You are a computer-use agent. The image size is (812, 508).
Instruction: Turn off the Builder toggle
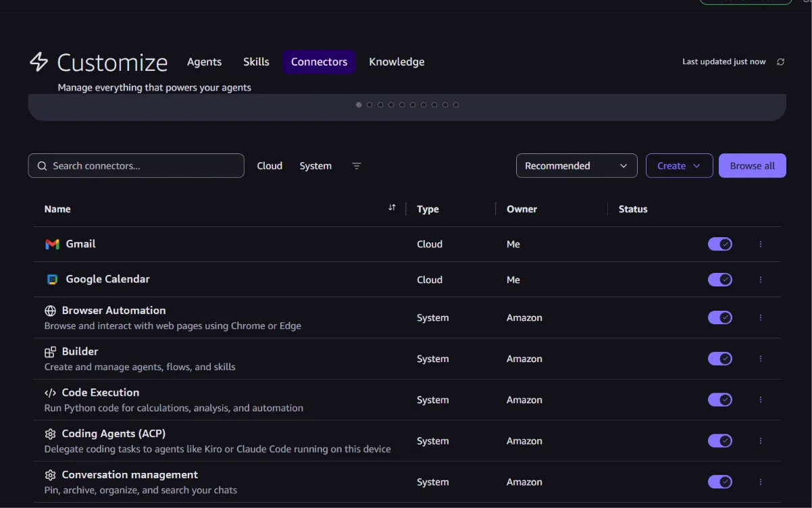[x=720, y=359]
